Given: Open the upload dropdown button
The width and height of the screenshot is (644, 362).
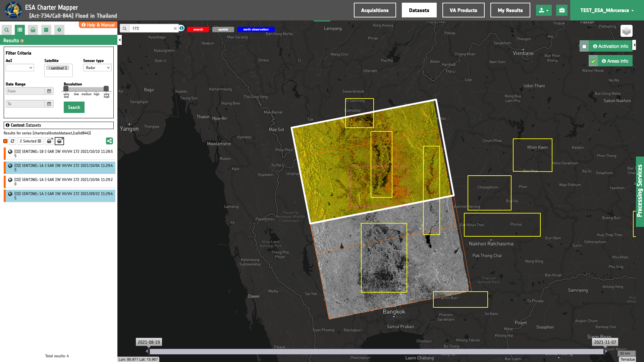Looking at the screenshot, I should pos(544,10).
